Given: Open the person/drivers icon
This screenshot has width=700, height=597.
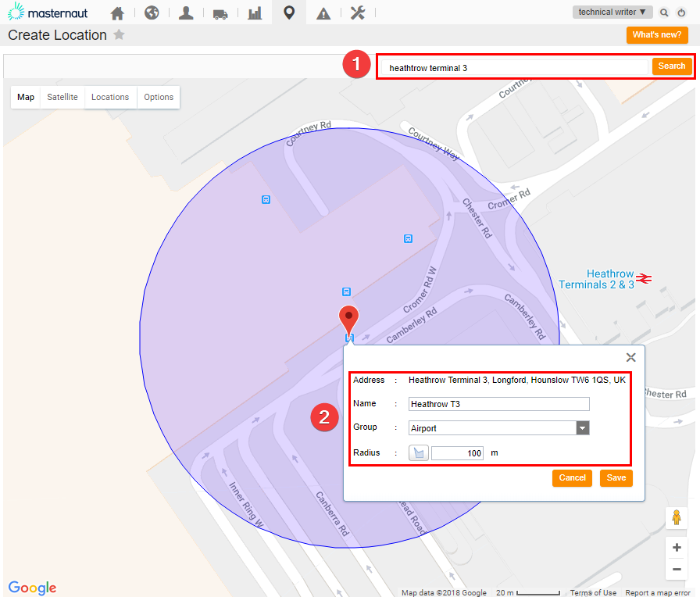Looking at the screenshot, I should point(186,13).
